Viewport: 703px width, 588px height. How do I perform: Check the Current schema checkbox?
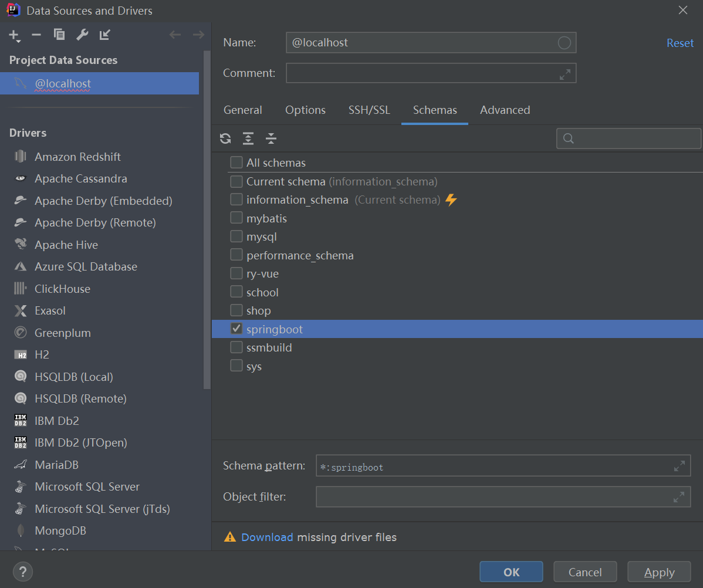point(236,181)
